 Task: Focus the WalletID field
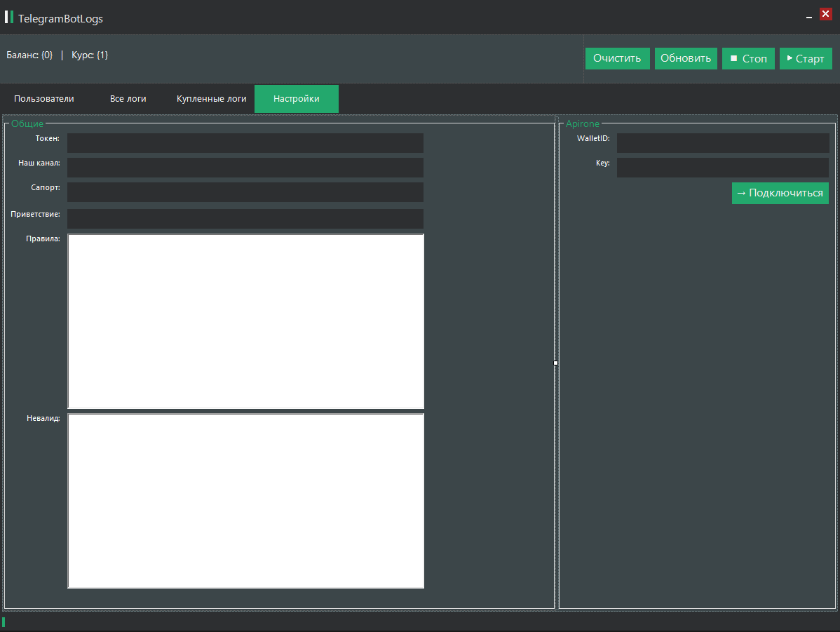tap(723, 143)
